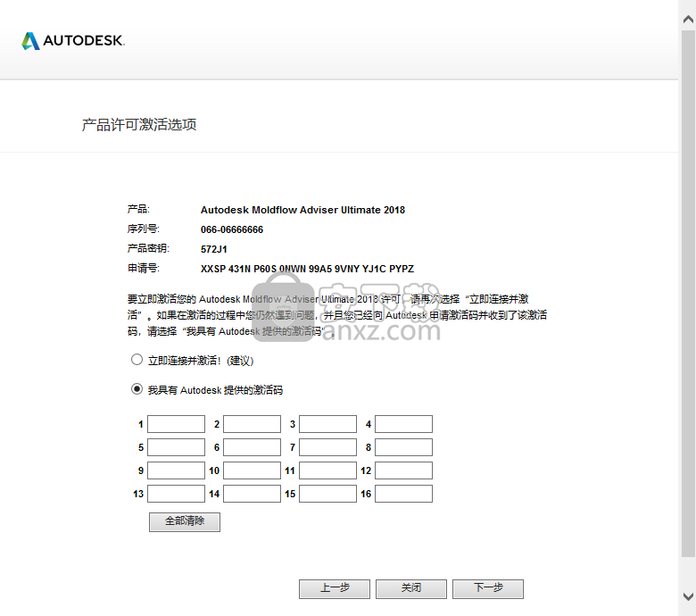Focus activation code field 6

[253, 447]
